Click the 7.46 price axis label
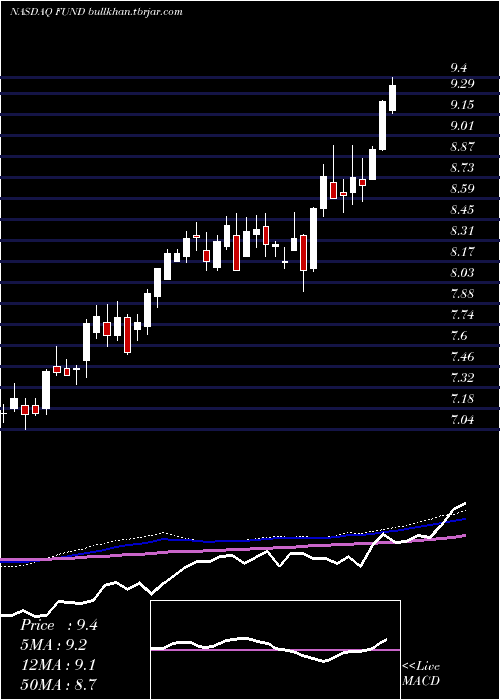Image resolution: width=500 pixels, height=700 pixels. pyautogui.click(x=462, y=357)
